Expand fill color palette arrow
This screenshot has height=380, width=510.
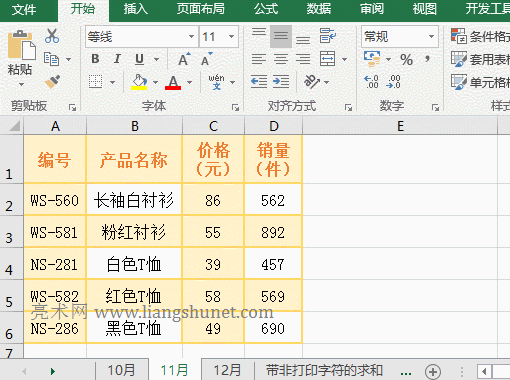click(155, 82)
